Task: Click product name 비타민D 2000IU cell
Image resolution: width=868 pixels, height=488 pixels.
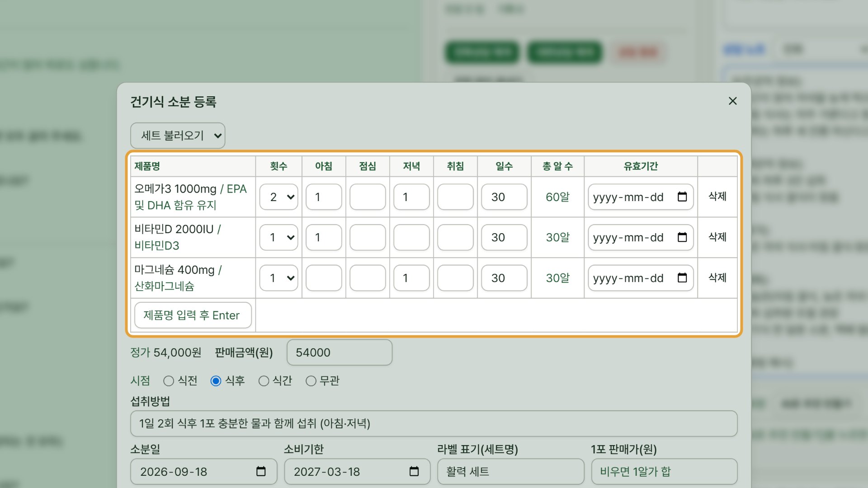Action: [x=193, y=237]
